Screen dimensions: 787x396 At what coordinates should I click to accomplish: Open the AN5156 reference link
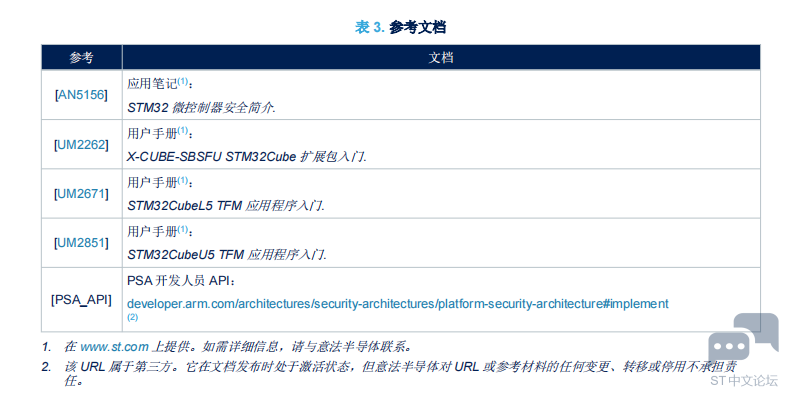point(81,95)
